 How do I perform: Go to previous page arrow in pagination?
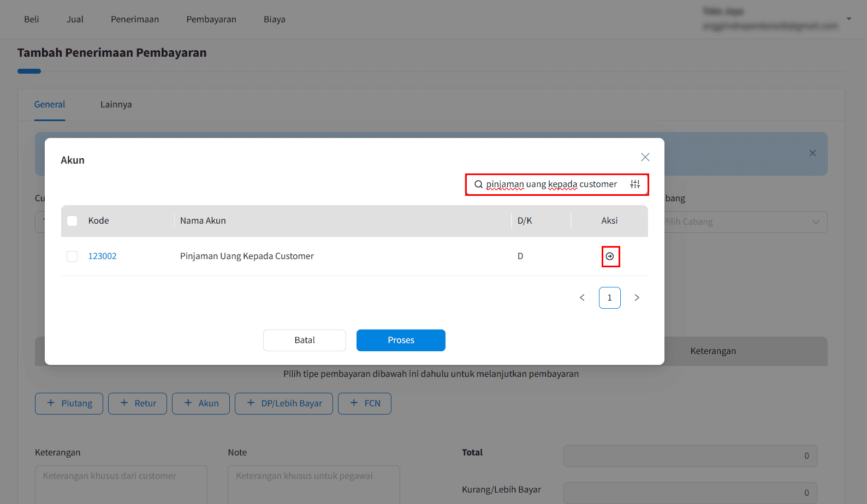(582, 298)
